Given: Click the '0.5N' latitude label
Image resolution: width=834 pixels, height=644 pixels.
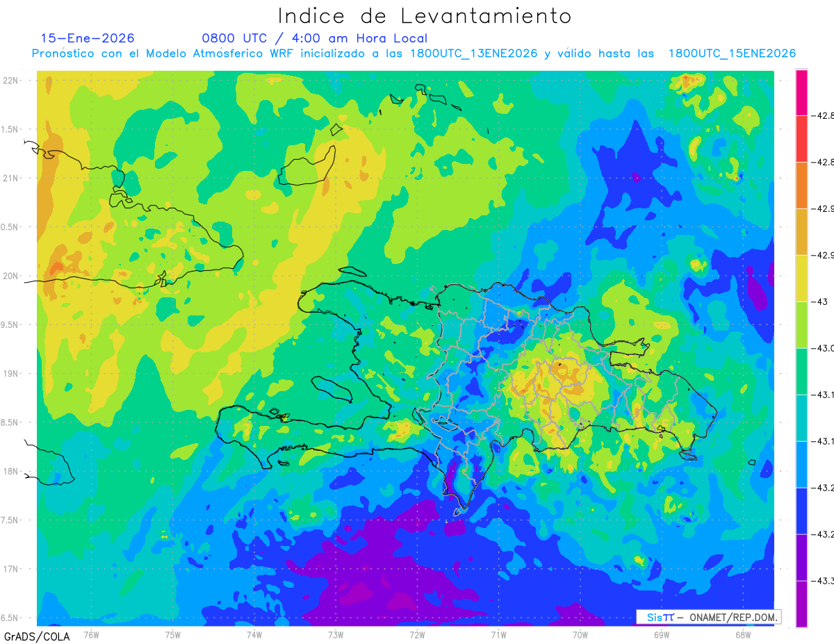Looking at the screenshot, I should [x=10, y=227].
